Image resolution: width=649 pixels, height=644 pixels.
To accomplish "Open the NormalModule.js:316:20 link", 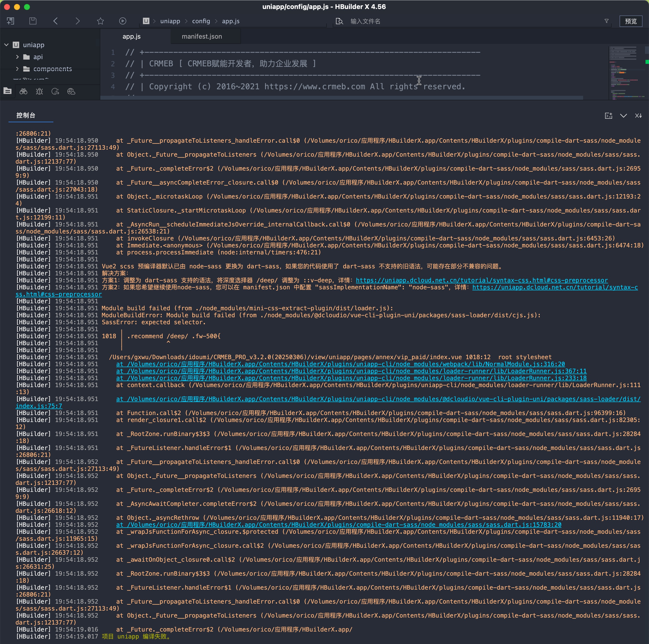I will pyautogui.click(x=340, y=364).
